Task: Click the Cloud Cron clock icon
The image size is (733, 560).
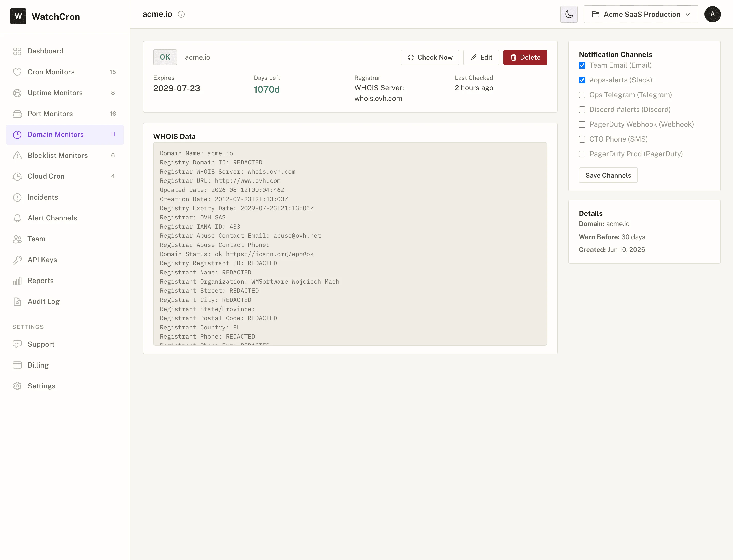Action: [17, 176]
